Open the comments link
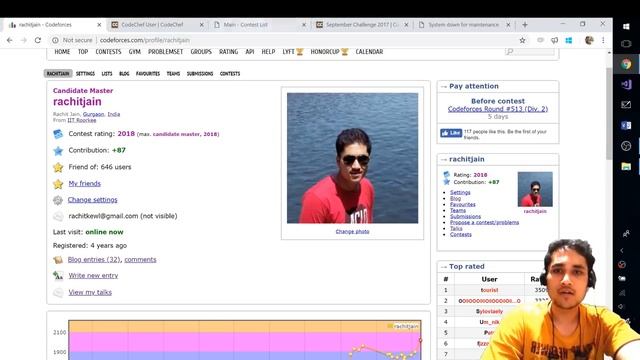The height and width of the screenshot is (360, 640). (x=140, y=260)
